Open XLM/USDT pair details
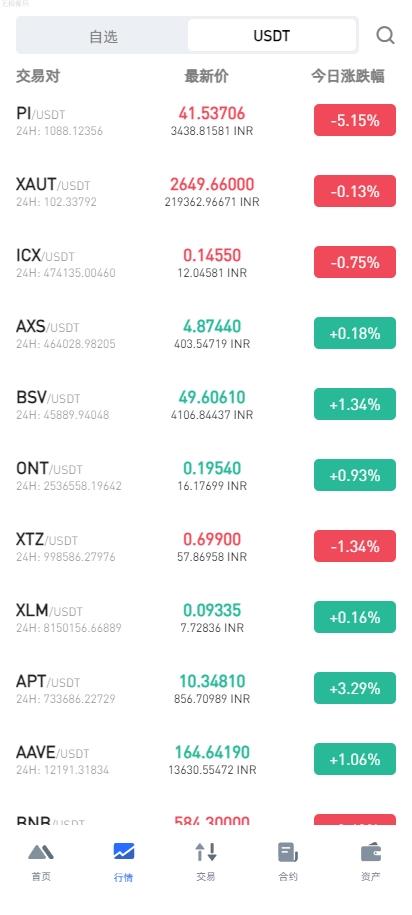The height and width of the screenshot is (915, 412). point(206,617)
